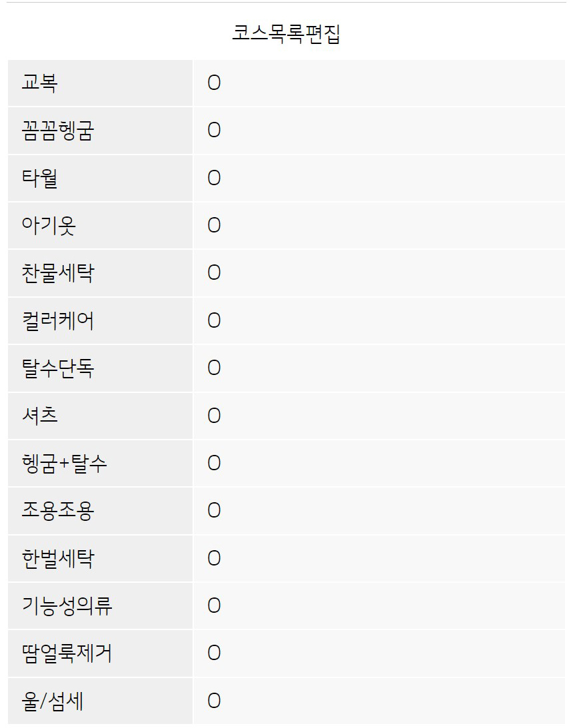
Task: Select the 기능성의류 course label
Action: coord(67,605)
